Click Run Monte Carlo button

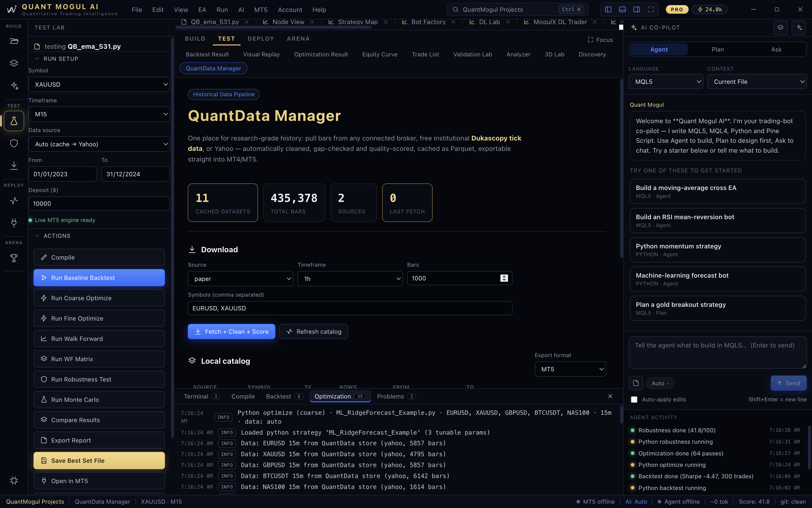point(99,400)
